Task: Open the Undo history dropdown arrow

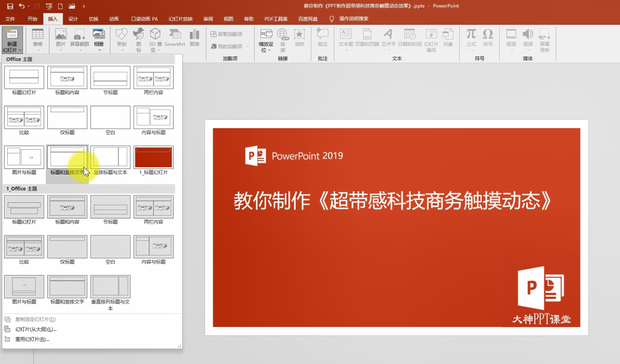Action: (29, 6)
